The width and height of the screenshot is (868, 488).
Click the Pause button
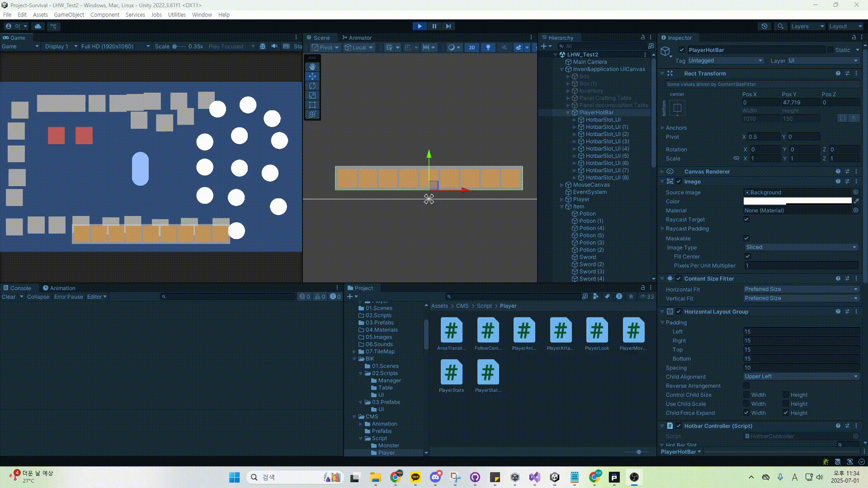tap(434, 26)
